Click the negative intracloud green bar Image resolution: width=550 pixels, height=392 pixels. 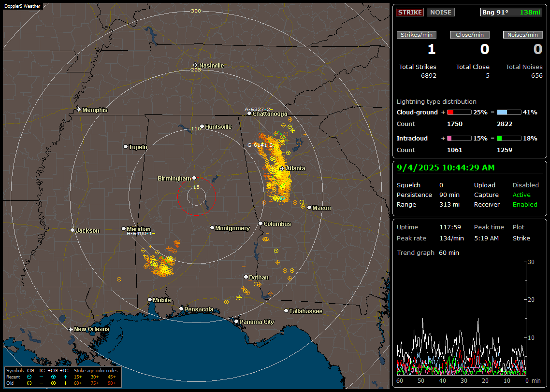[x=509, y=139]
